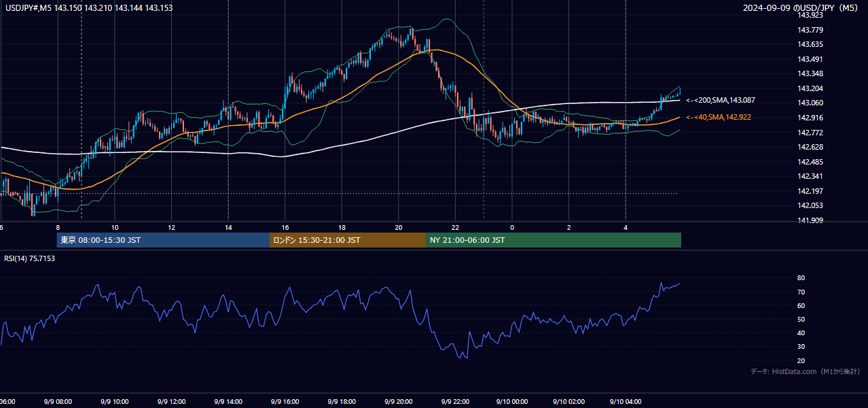Click hour 18 below the price chart
This screenshot has width=868, height=408.
point(342,228)
